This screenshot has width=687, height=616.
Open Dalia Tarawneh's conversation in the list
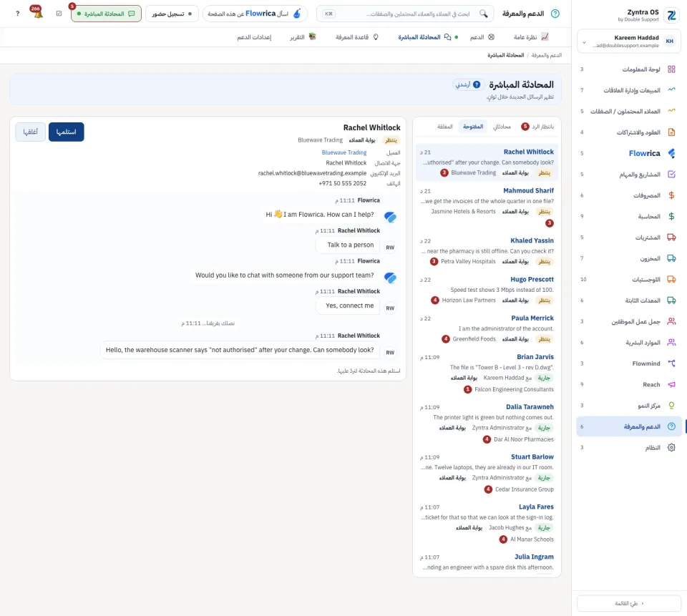click(487, 423)
